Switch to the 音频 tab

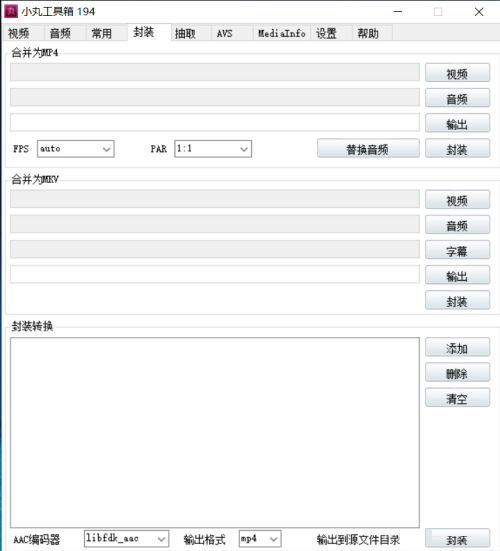coord(65,33)
